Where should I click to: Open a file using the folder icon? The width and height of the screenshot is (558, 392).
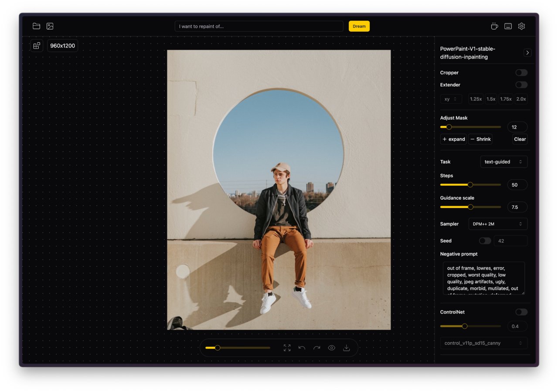coord(36,26)
